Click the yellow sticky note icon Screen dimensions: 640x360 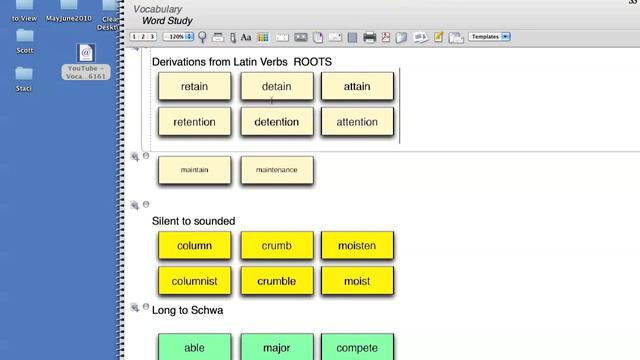(438, 37)
